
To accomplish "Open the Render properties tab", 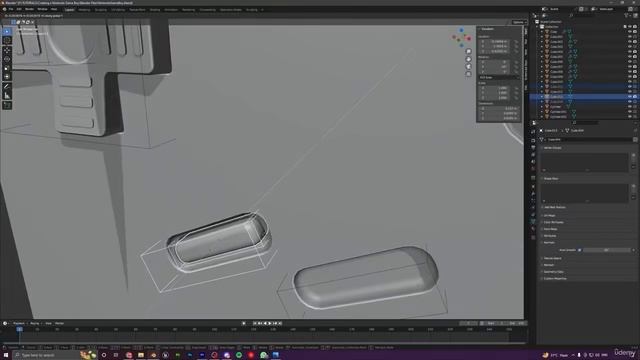I will pyautogui.click(x=533, y=140).
